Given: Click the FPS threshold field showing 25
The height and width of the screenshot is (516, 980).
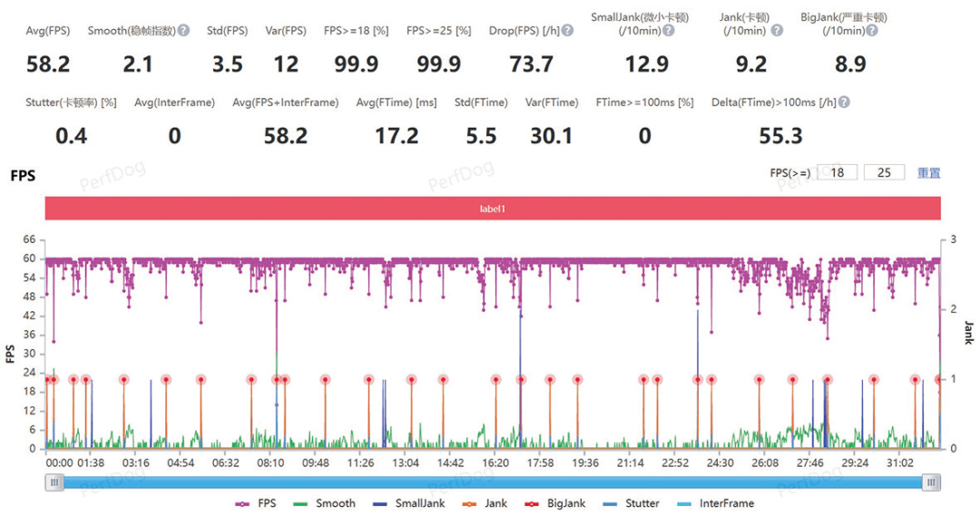Looking at the screenshot, I should tap(885, 172).
